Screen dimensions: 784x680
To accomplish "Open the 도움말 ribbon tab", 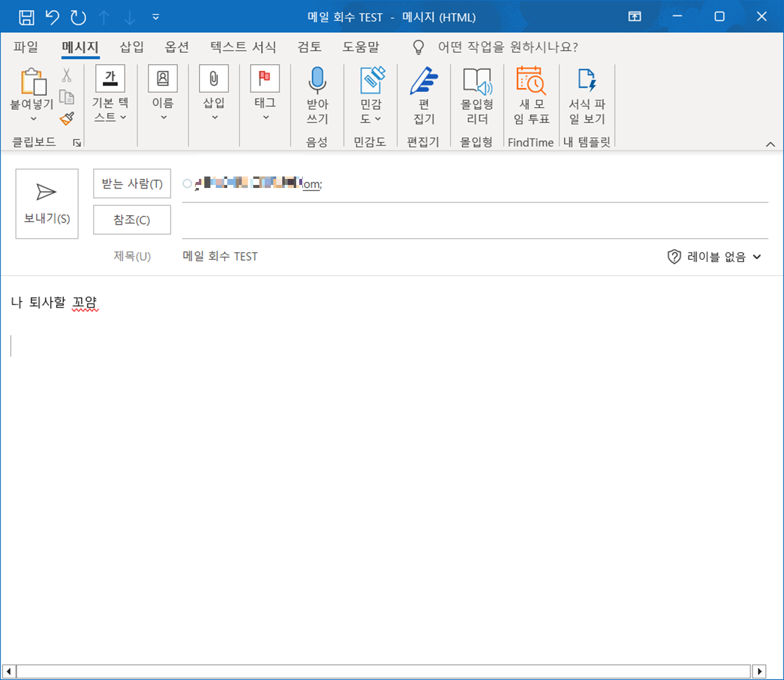I will (x=361, y=47).
